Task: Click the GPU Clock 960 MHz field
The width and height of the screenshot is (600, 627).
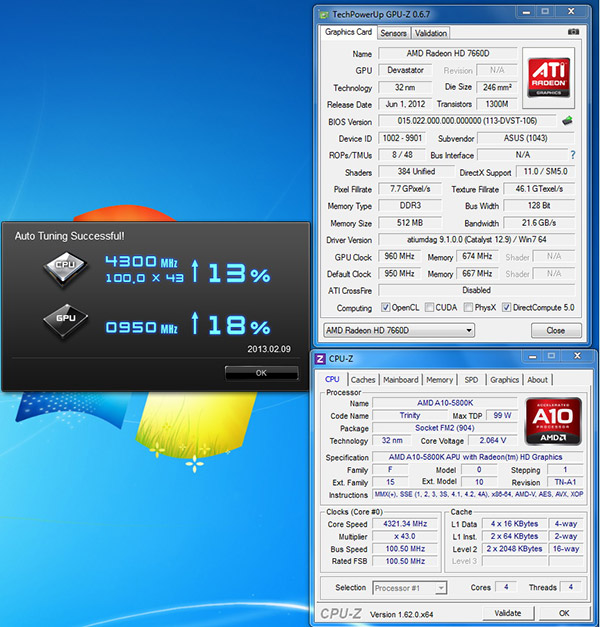Action: (399, 256)
